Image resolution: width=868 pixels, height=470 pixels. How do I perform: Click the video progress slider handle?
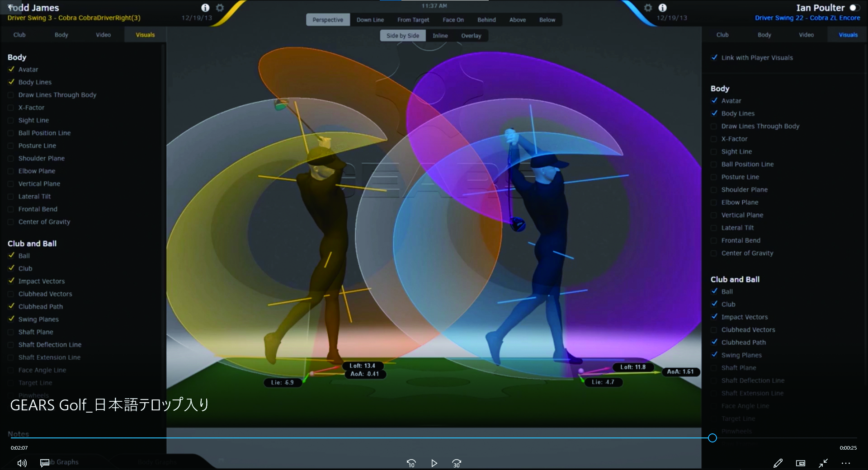[712, 438]
